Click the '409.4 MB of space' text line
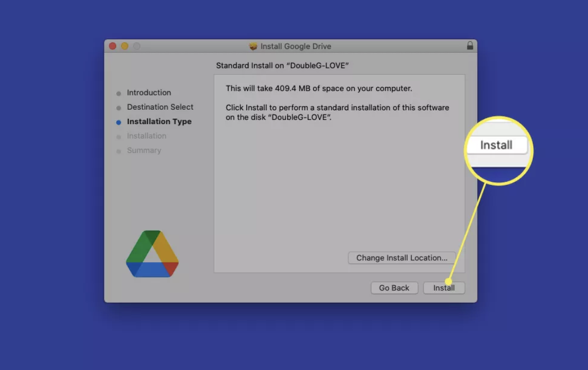 point(319,89)
